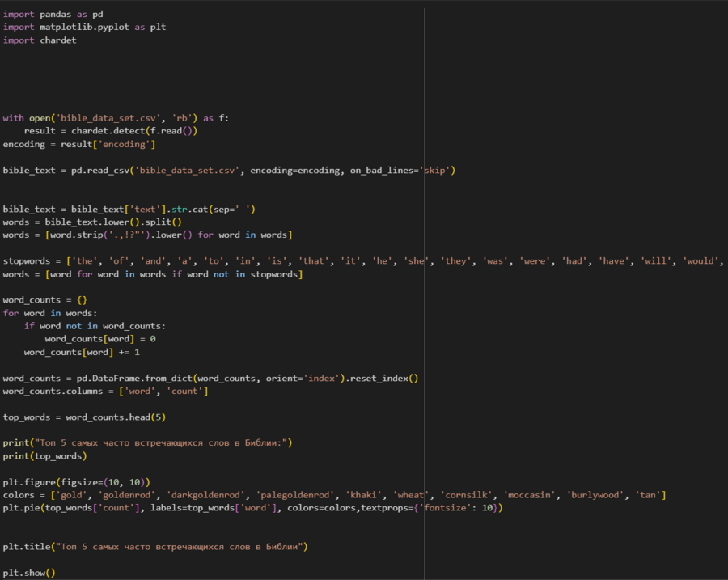Viewport: 728px width, 580px height.
Task: Click the 'the' string in the stopwords list
Action: tap(84, 261)
